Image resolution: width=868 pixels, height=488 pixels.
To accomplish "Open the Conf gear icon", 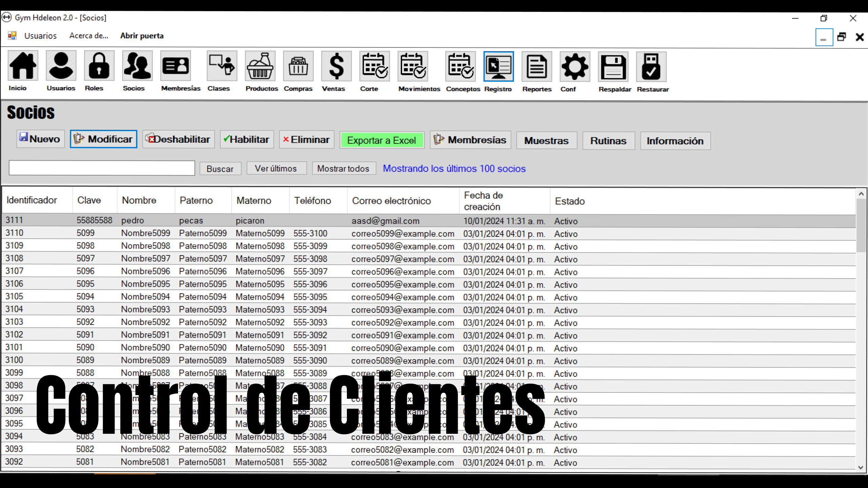I will pos(575,67).
